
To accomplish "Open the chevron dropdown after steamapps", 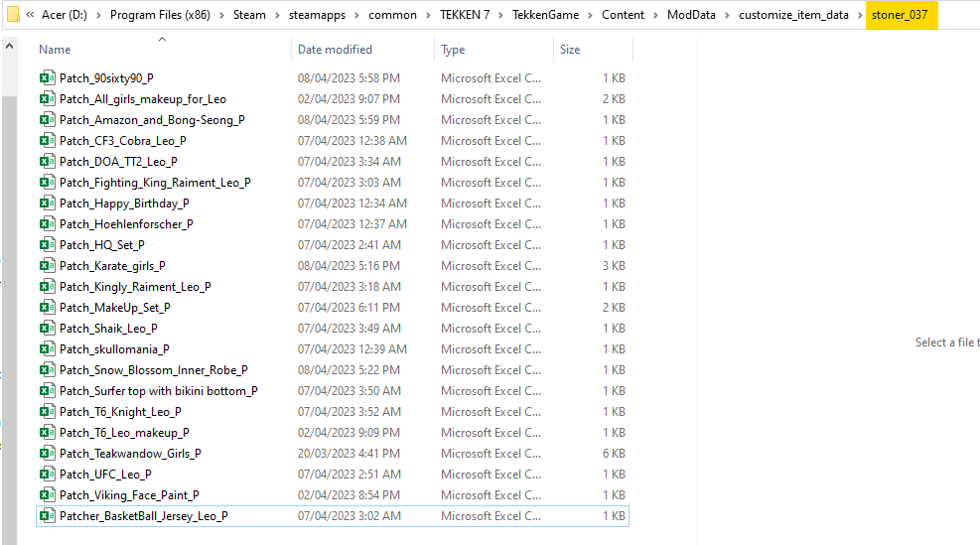I will point(356,15).
